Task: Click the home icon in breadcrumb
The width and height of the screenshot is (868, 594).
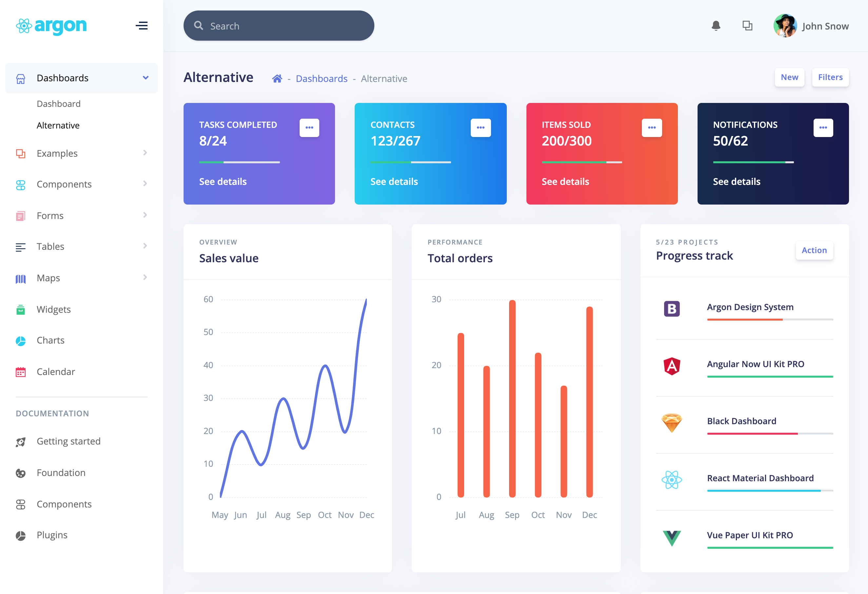Action: point(277,78)
